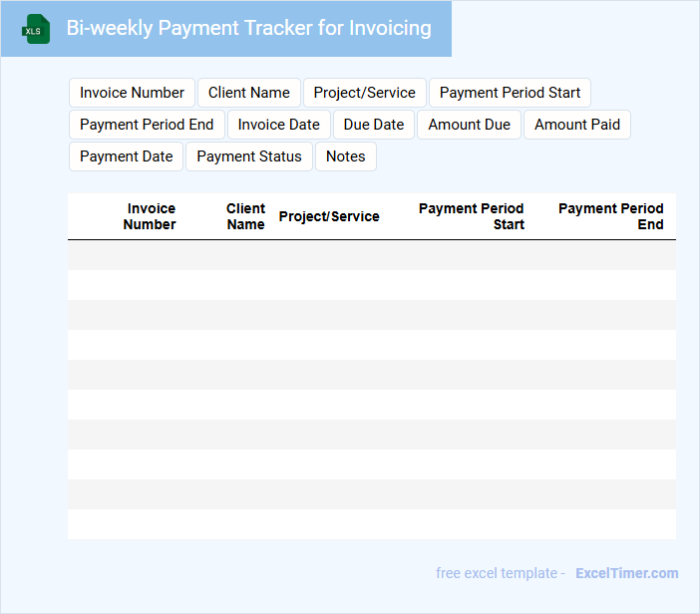Click the Project/Service tag
This screenshot has width=700, height=614.
(364, 93)
